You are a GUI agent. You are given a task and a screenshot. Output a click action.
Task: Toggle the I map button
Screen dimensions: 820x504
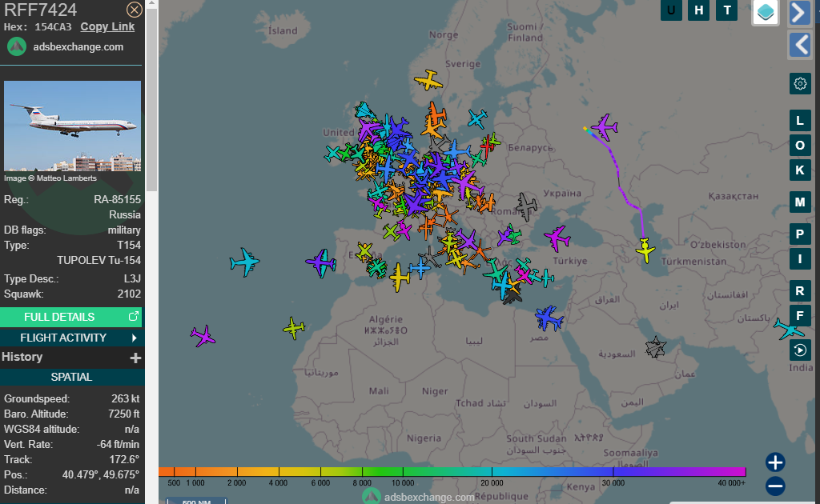[800, 258]
